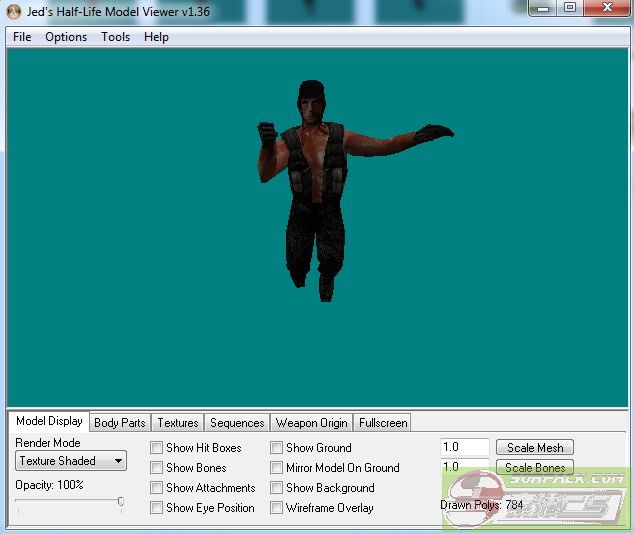Image resolution: width=634 pixels, height=534 pixels.
Task: Click the Scale Mesh value field
Action: (x=465, y=448)
